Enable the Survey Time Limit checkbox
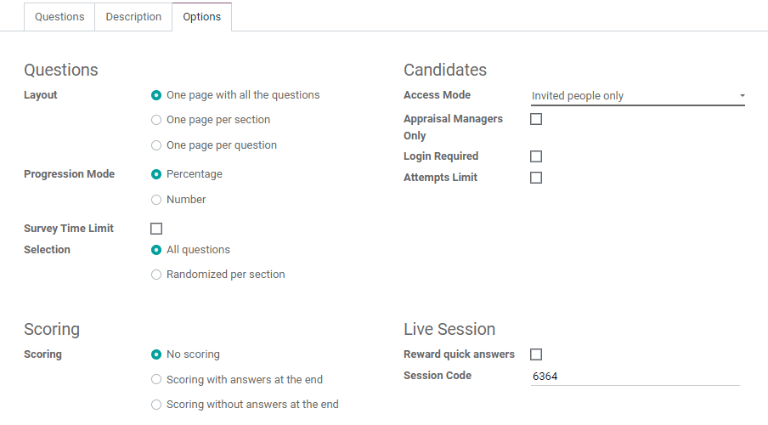This screenshot has width=768, height=425. pos(156,229)
